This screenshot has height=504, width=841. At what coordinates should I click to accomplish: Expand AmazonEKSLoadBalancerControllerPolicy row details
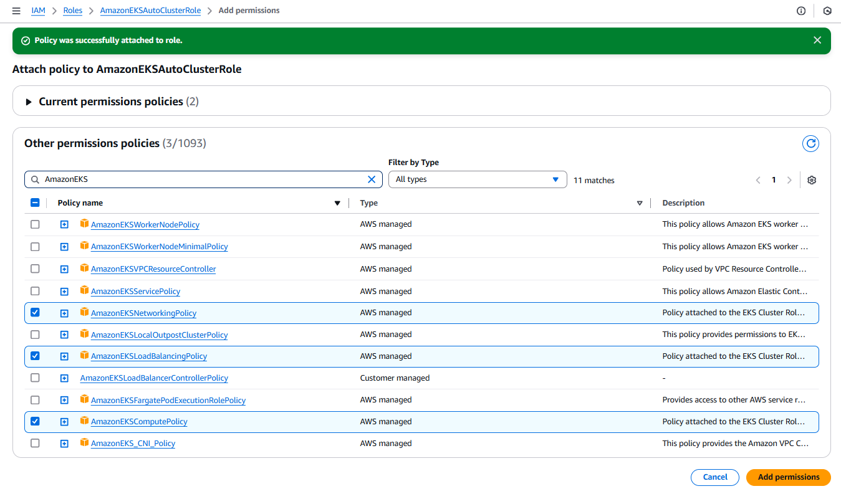[x=64, y=379]
